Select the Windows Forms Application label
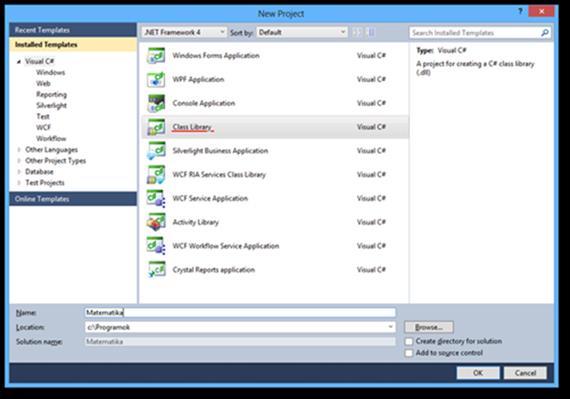The width and height of the screenshot is (570, 399). [216, 56]
